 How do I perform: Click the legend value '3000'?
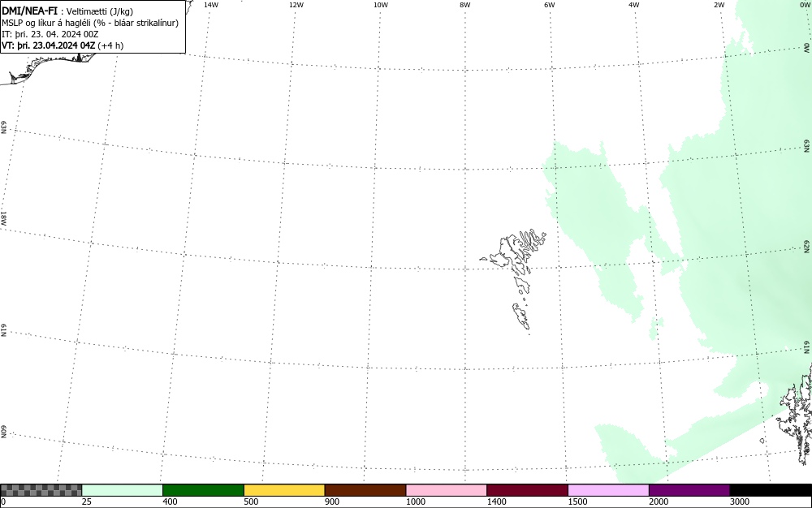click(x=740, y=502)
